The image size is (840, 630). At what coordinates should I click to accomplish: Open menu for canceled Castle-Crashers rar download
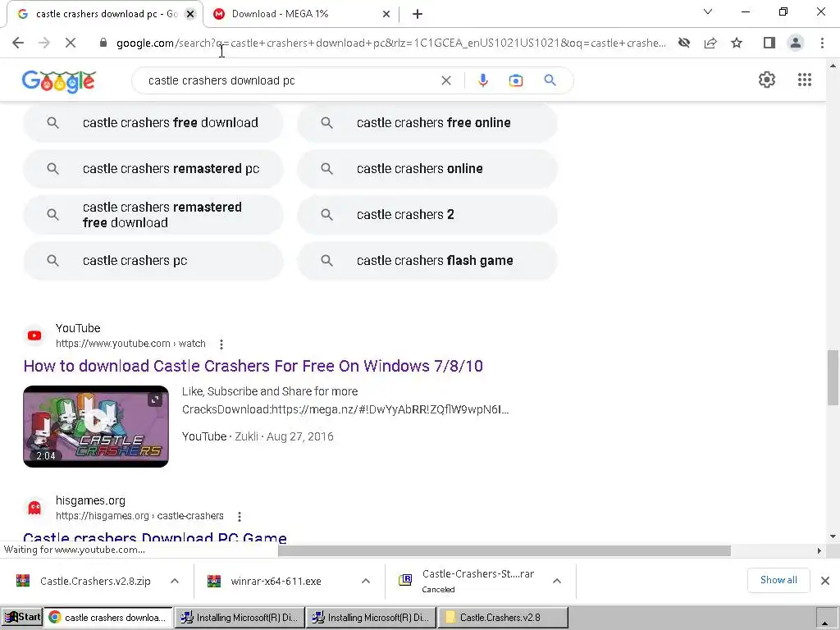tap(557, 581)
